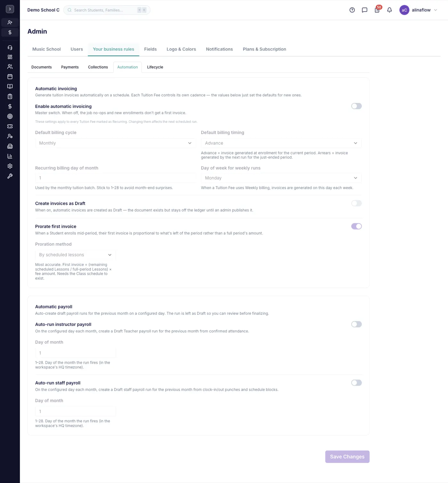The image size is (448, 483).
Task: Open the Logo & Colors tab
Action: pos(181,49)
